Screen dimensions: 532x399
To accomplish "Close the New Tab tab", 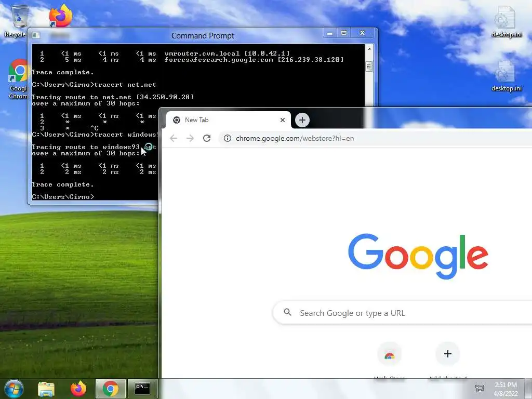I will click(282, 120).
